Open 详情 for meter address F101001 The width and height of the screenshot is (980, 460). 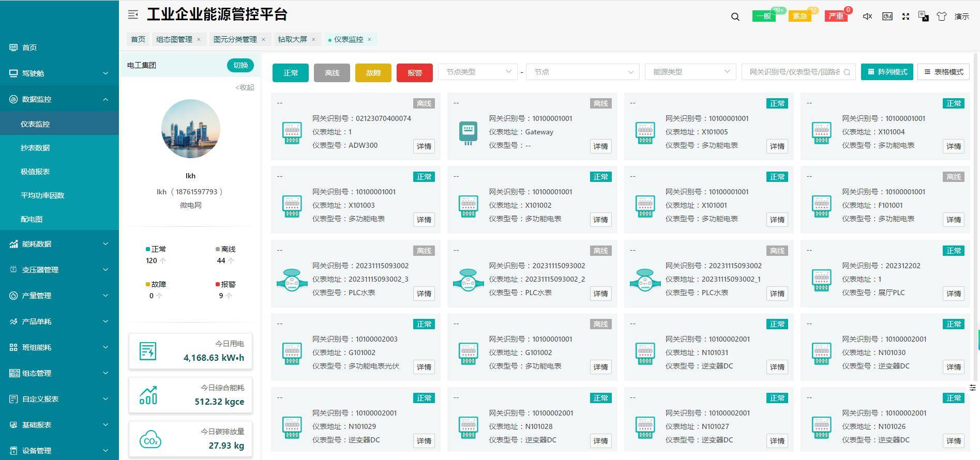(954, 220)
